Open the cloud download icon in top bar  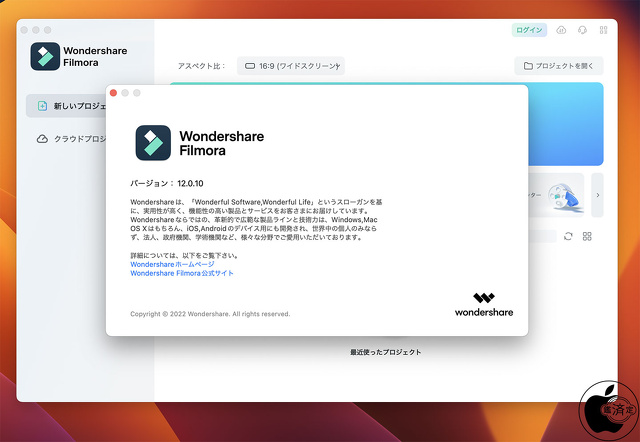tap(561, 30)
